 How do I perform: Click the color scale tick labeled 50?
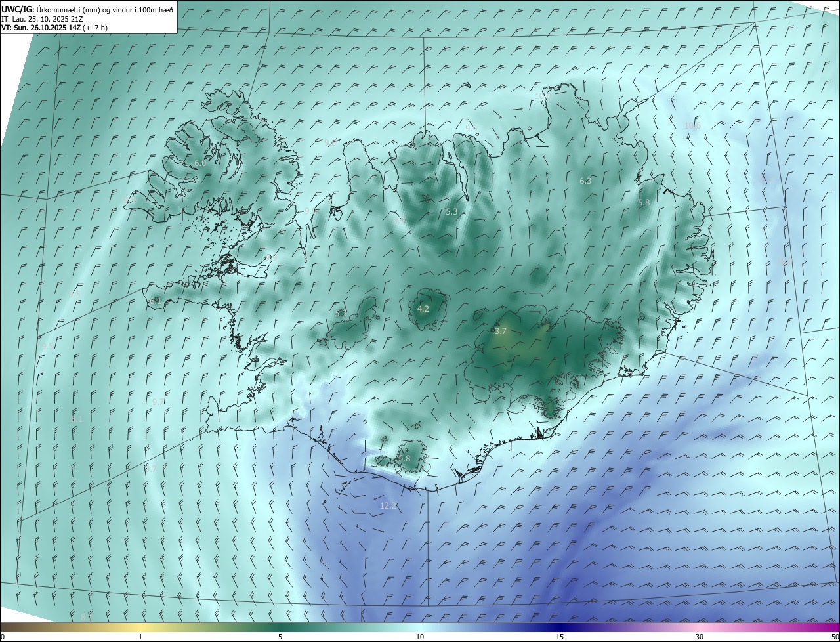pos(835,637)
